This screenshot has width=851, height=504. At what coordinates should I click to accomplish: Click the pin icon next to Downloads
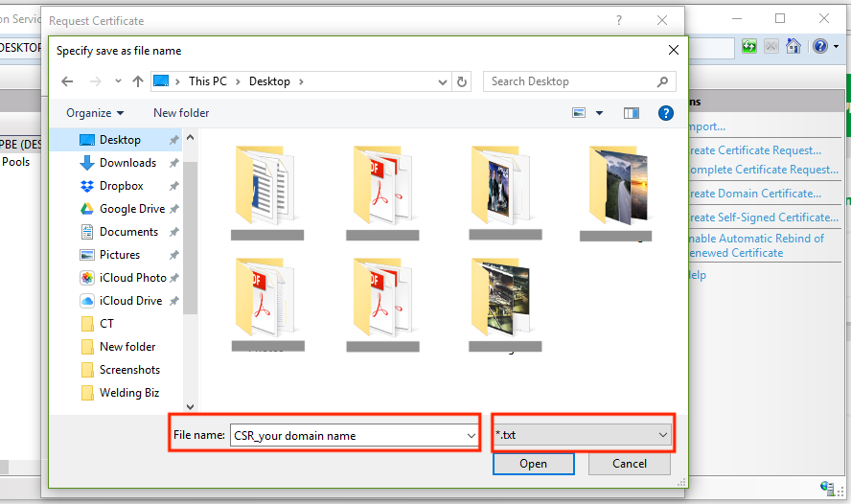173,163
